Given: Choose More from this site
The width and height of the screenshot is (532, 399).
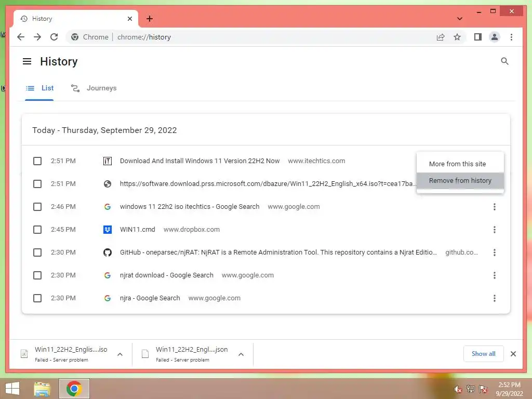Looking at the screenshot, I should click(x=460, y=164).
